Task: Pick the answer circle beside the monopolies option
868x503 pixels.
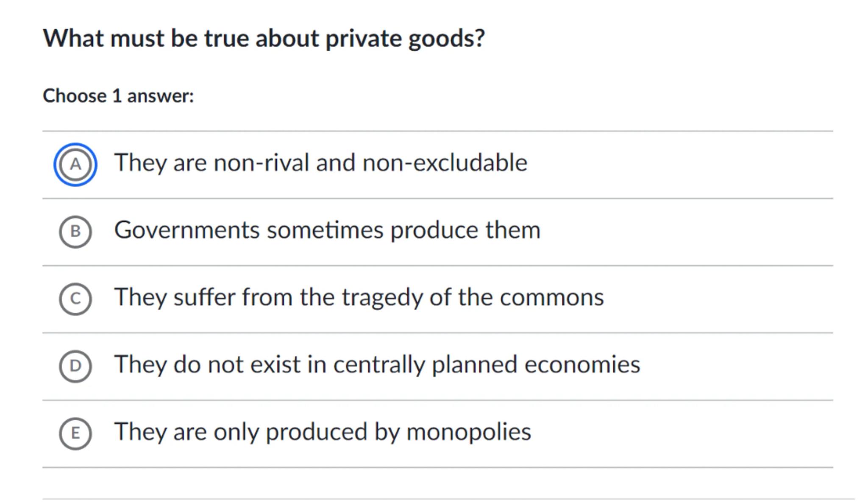Action: [75, 433]
